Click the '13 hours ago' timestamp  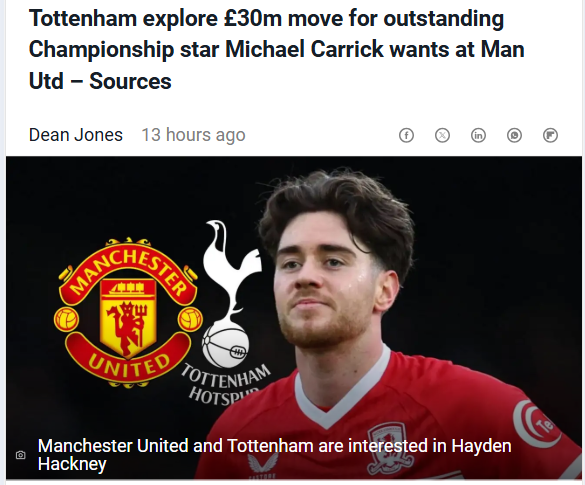click(x=193, y=135)
